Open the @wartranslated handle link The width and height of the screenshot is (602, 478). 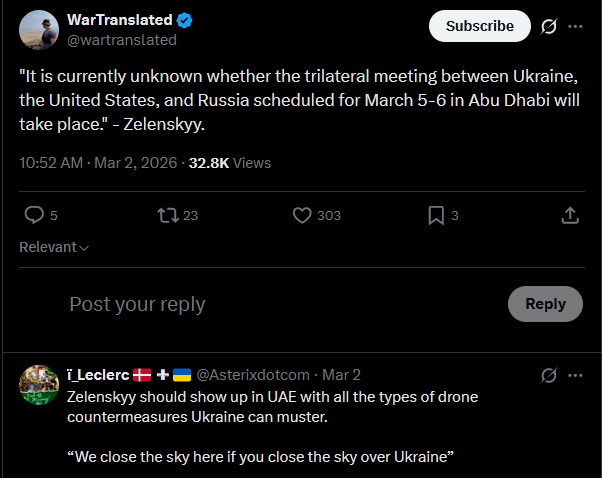click(x=121, y=40)
